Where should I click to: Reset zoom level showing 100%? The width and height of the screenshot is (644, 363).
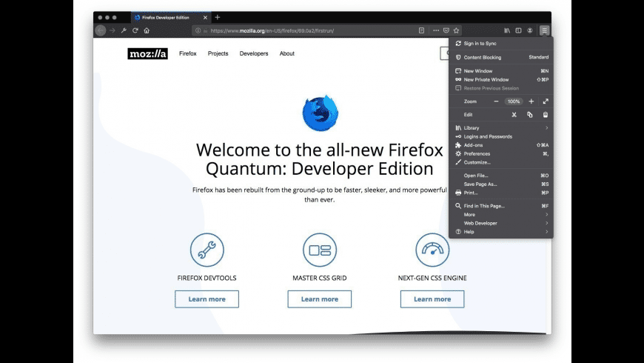pos(514,101)
